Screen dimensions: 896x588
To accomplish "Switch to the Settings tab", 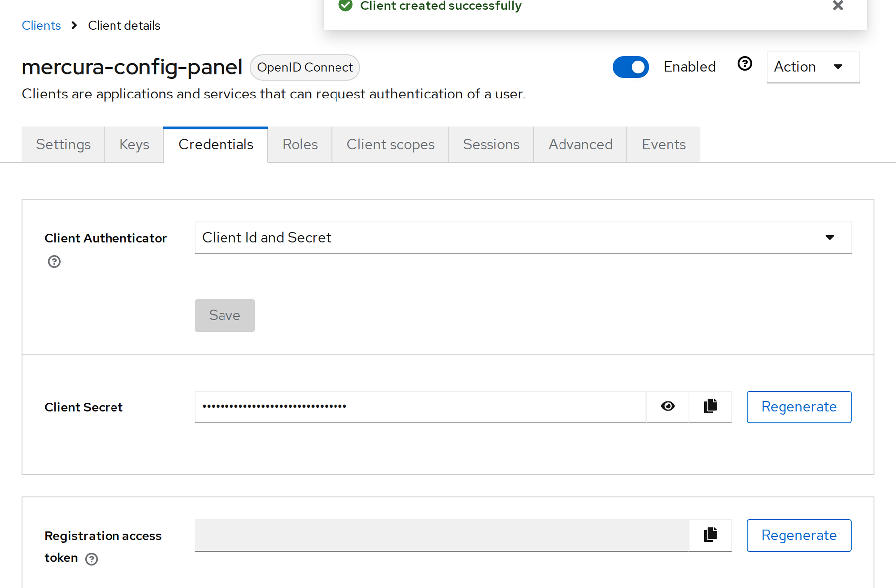I will point(63,144).
